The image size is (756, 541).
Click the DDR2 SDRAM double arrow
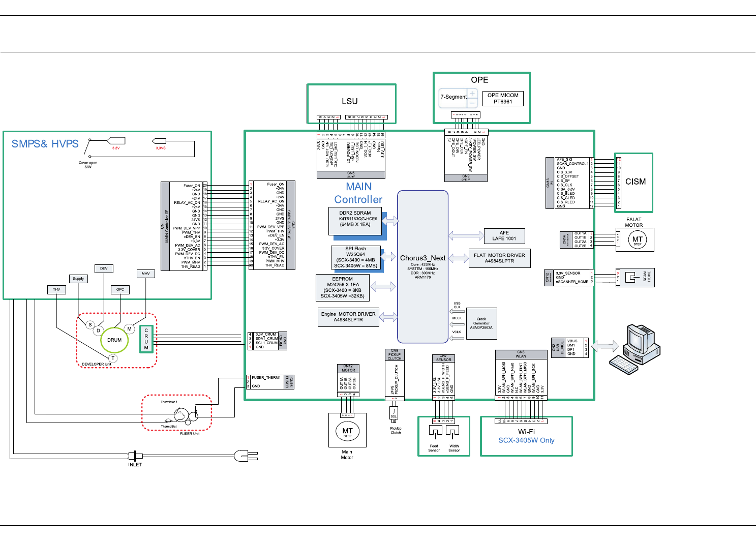point(390,220)
